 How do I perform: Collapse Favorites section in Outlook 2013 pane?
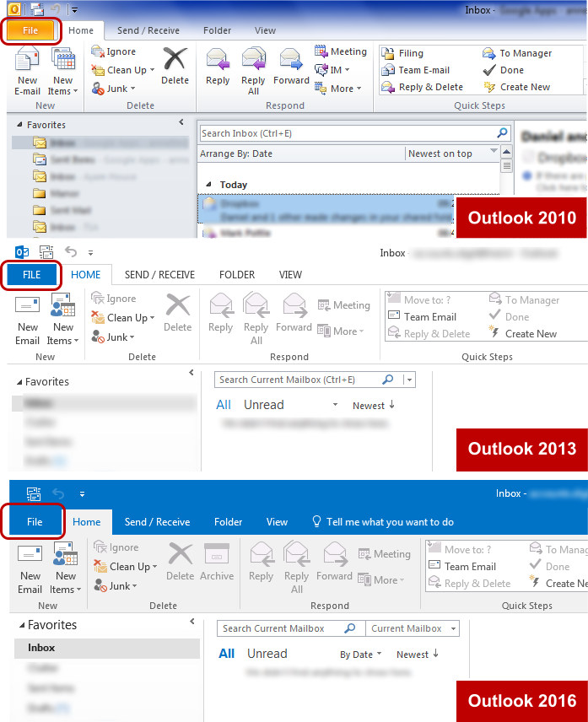pyautogui.click(x=19, y=382)
